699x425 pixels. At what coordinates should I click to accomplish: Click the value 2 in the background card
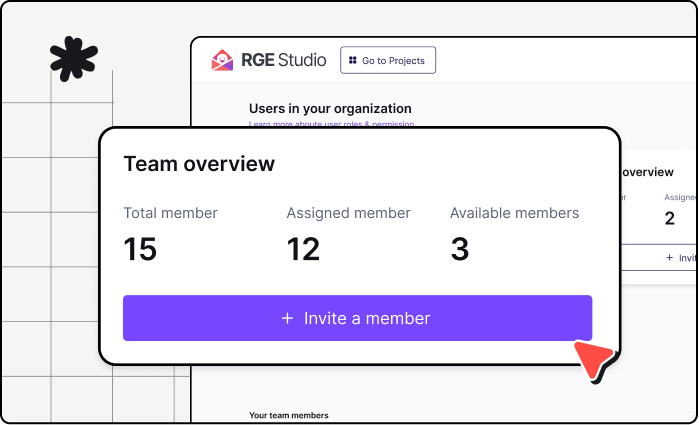[670, 218]
